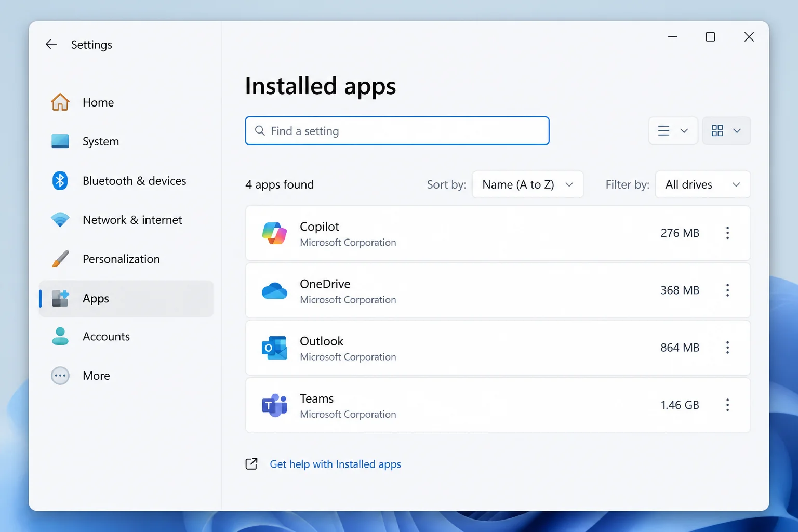Select the OneDrive app name
Image resolution: width=798 pixels, height=532 pixels.
coord(325,284)
